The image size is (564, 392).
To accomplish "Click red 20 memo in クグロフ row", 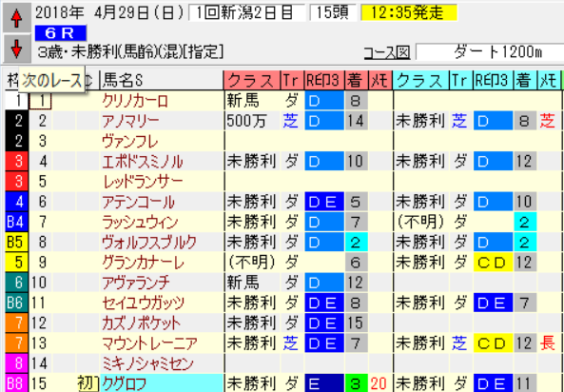I will click(379, 383).
